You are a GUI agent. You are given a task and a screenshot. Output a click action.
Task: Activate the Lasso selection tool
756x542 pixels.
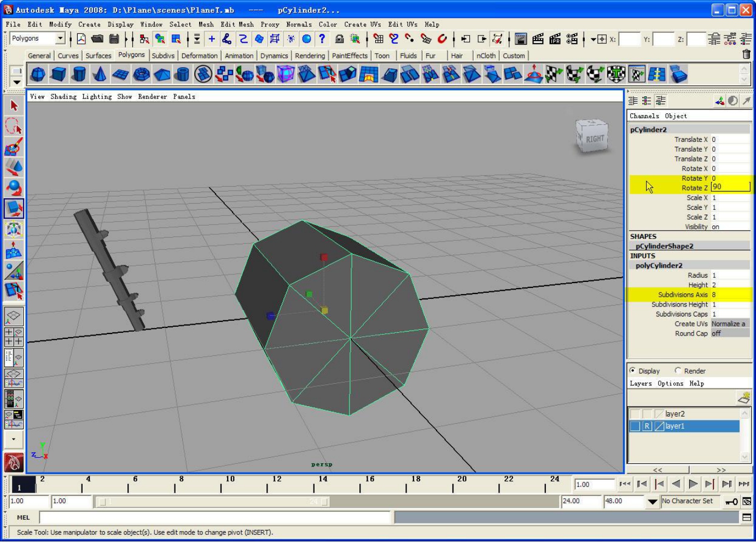(14, 126)
